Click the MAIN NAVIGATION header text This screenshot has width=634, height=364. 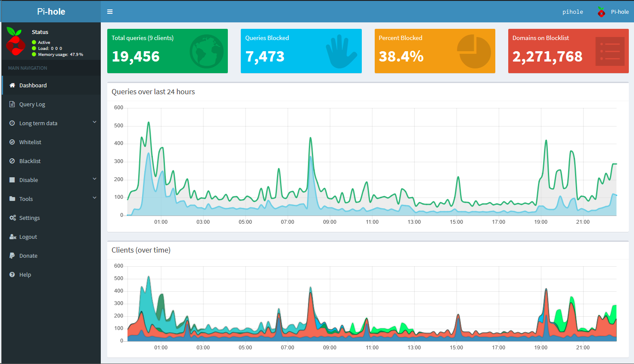[x=28, y=68]
